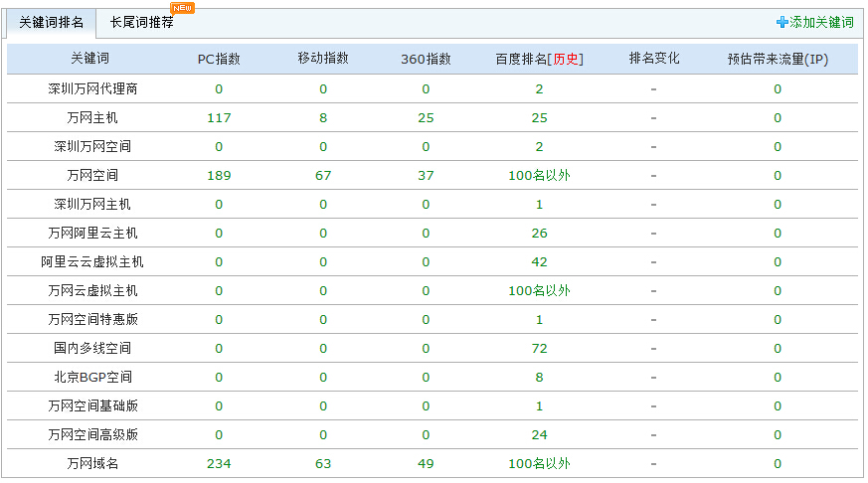Click 360指数 value 37 for 万网空间
The width and height of the screenshot is (868, 483).
click(x=426, y=175)
